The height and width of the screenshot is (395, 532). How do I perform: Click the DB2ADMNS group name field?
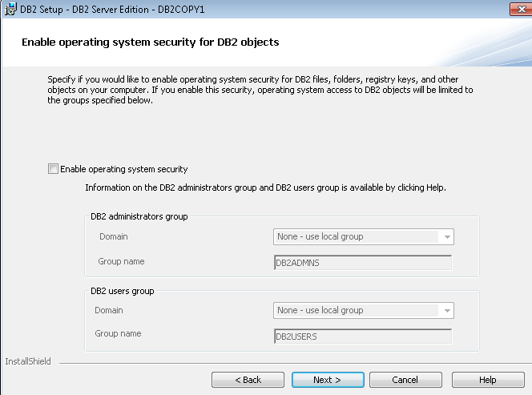coord(363,263)
